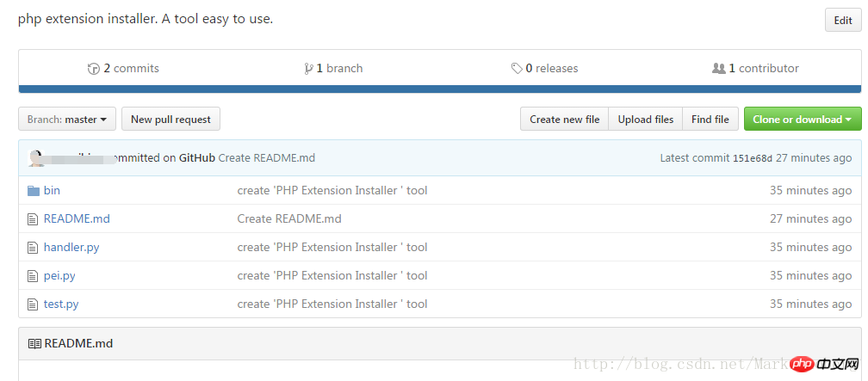This screenshot has height=381, width=868.
Task: Expand the Clone or download menu
Action: [802, 120]
